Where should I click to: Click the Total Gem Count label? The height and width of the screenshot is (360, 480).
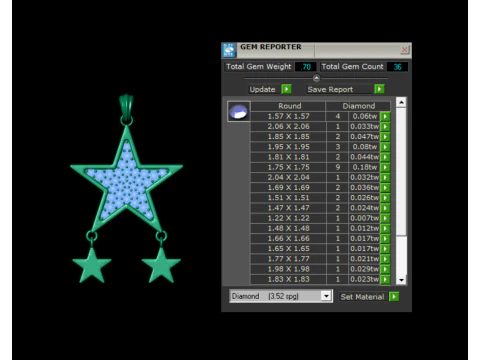352,67
